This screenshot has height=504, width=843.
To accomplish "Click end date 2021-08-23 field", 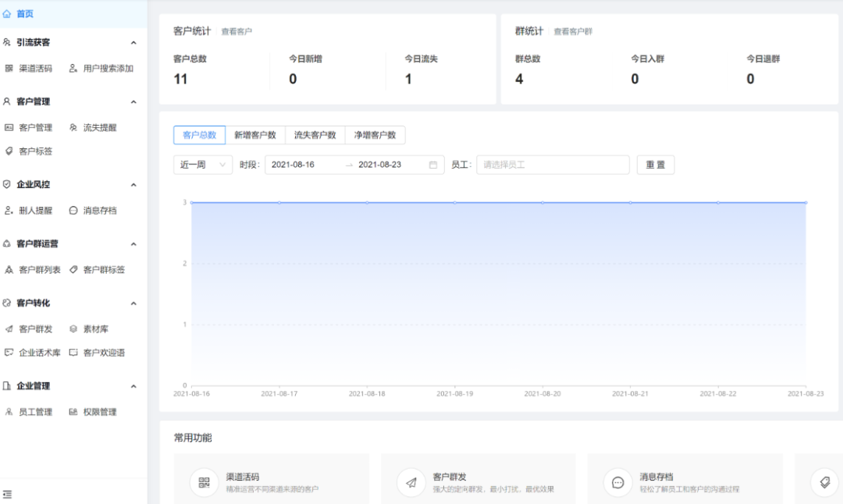I will pos(379,165).
